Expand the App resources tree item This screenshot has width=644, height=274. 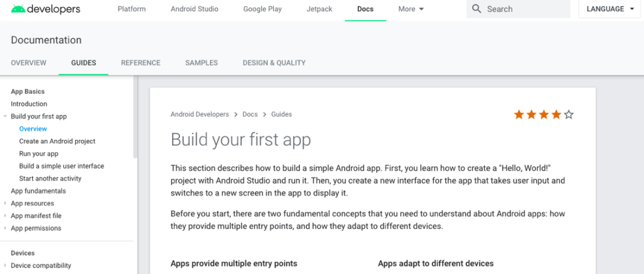[5, 204]
